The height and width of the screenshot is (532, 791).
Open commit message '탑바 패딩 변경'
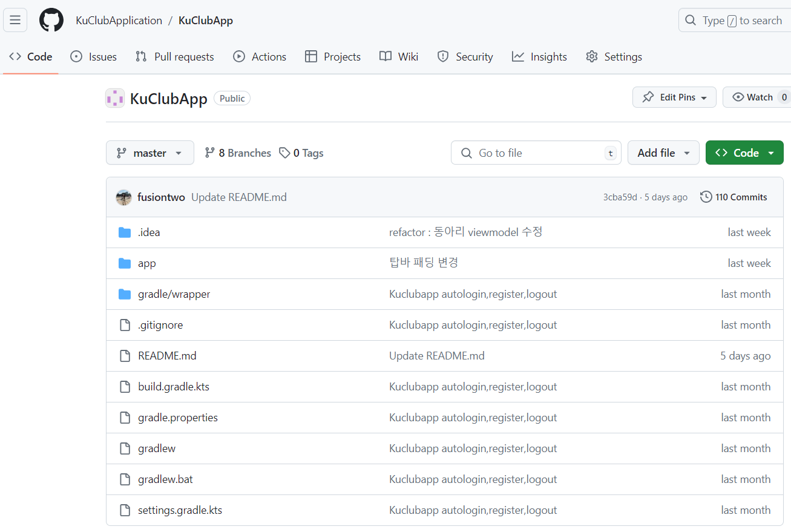coord(424,263)
